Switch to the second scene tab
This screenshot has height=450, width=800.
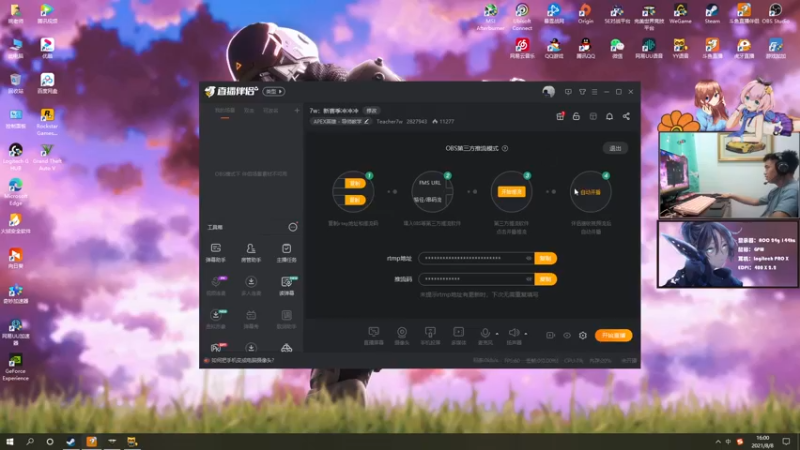pyautogui.click(x=248, y=111)
